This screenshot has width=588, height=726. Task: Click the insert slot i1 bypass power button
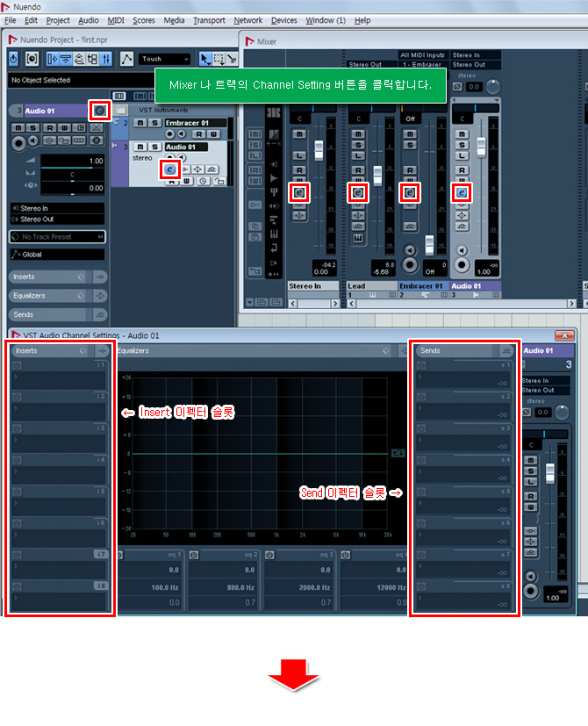(18, 365)
